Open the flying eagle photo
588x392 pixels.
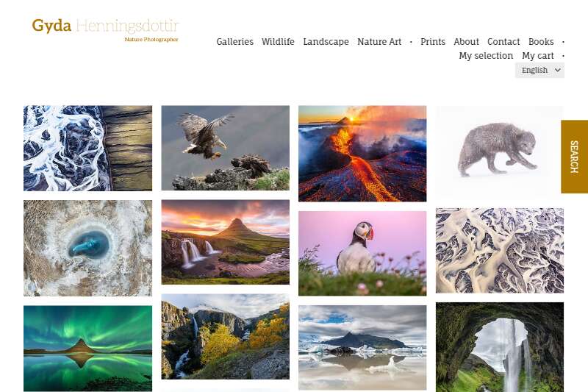coord(226,148)
